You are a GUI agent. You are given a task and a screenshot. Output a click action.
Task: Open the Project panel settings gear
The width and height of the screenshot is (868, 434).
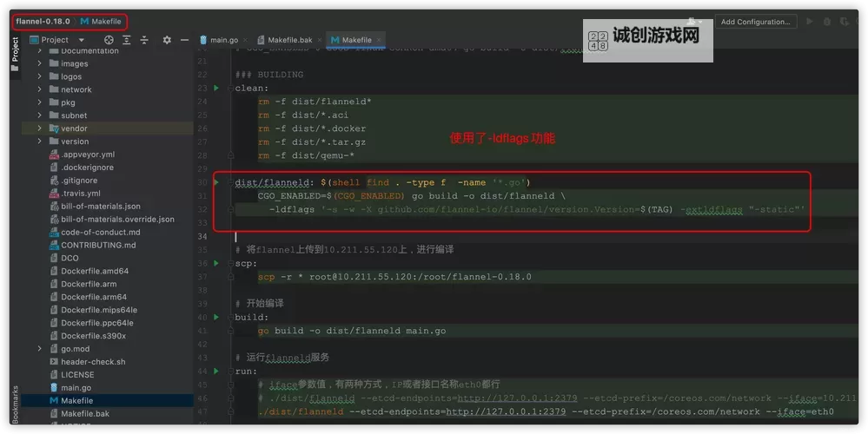167,40
